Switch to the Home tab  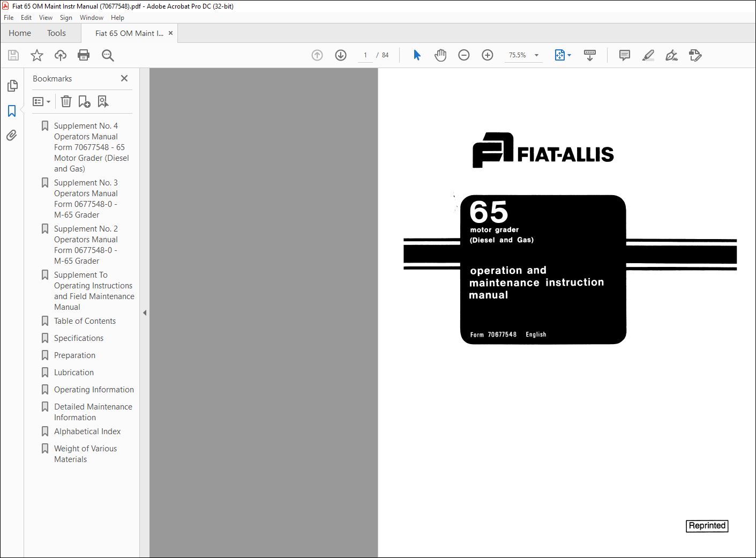[20, 33]
